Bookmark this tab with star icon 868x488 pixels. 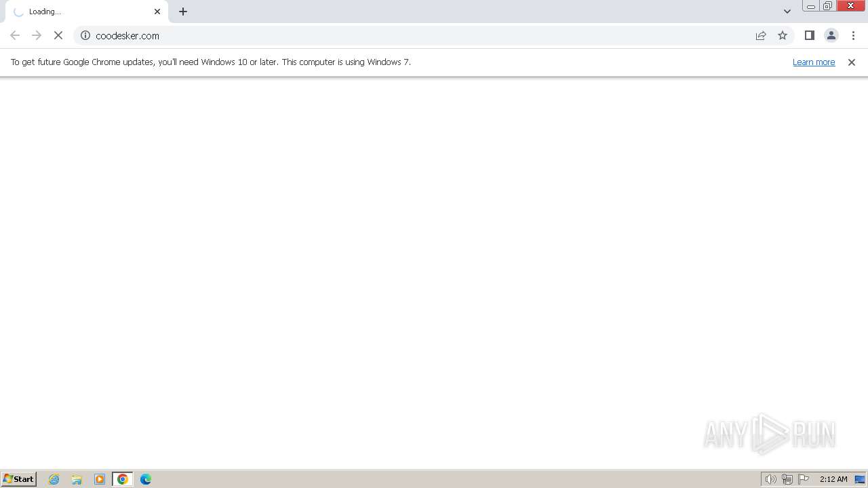pos(783,35)
